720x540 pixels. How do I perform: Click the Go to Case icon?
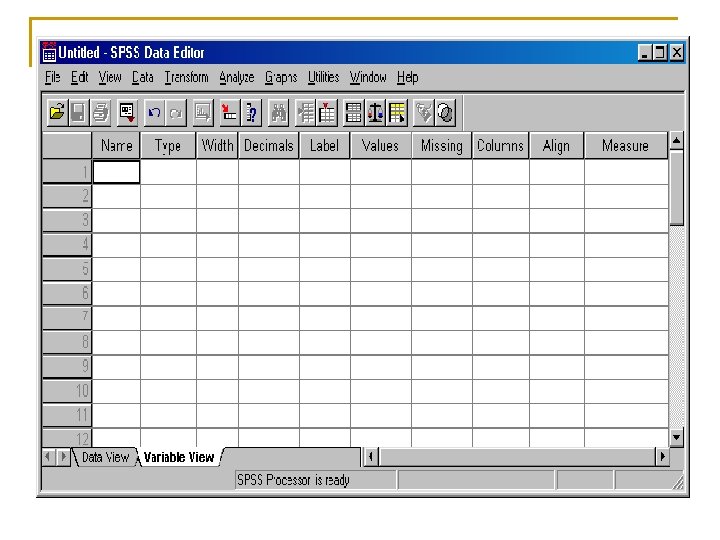tap(230, 112)
